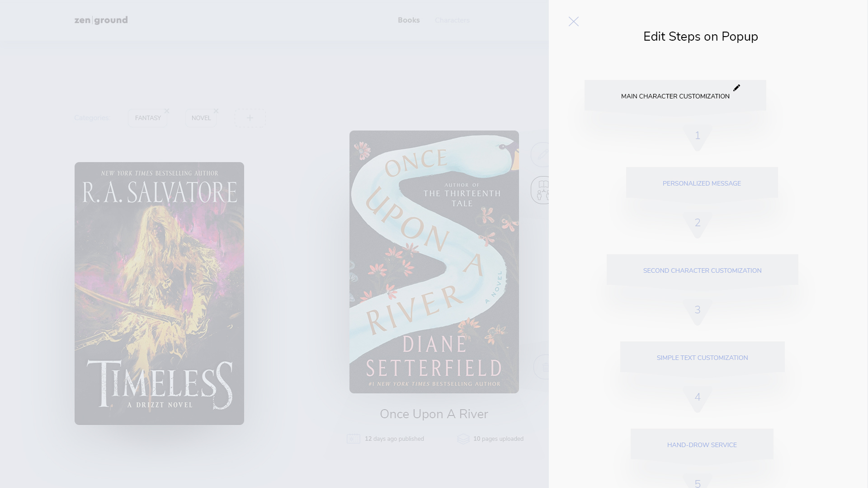Open the Timeless book cover
868x488 pixels.
pos(159,293)
